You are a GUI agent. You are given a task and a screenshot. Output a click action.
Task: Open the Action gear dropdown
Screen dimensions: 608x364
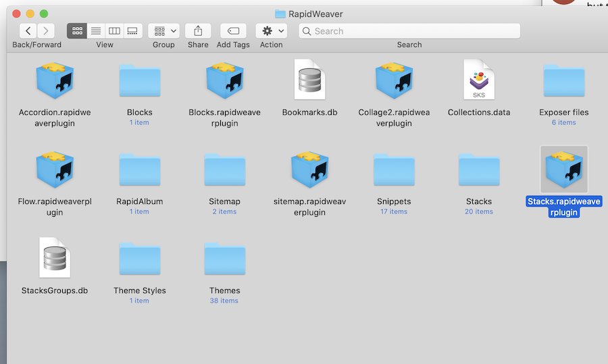click(272, 31)
